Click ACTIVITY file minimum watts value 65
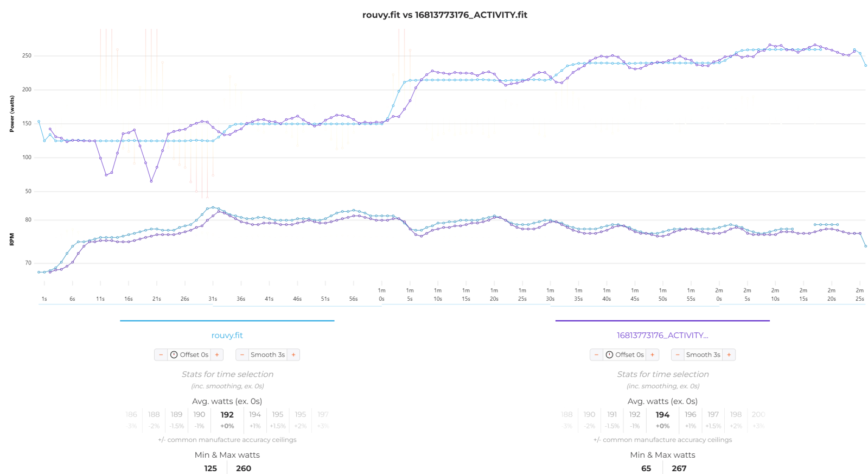 (x=646, y=469)
